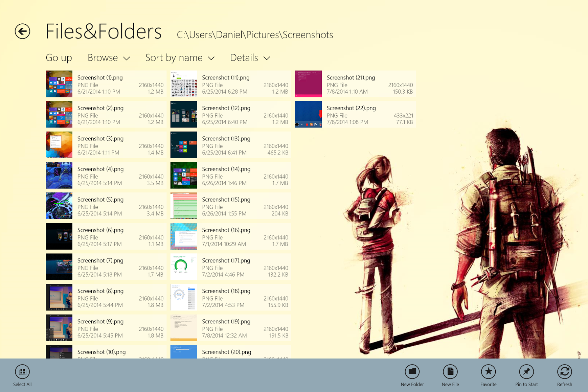This screenshot has height=392, width=588.
Task: Select file name Screenshot (19).png
Action: coord(226,321)
